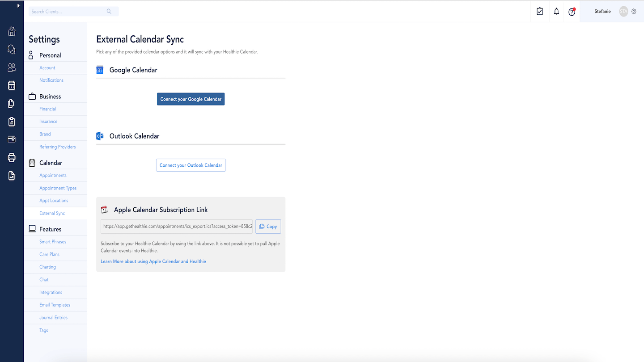Open the clients sidebar icon
644x362 pixels.
click(12, 67)
